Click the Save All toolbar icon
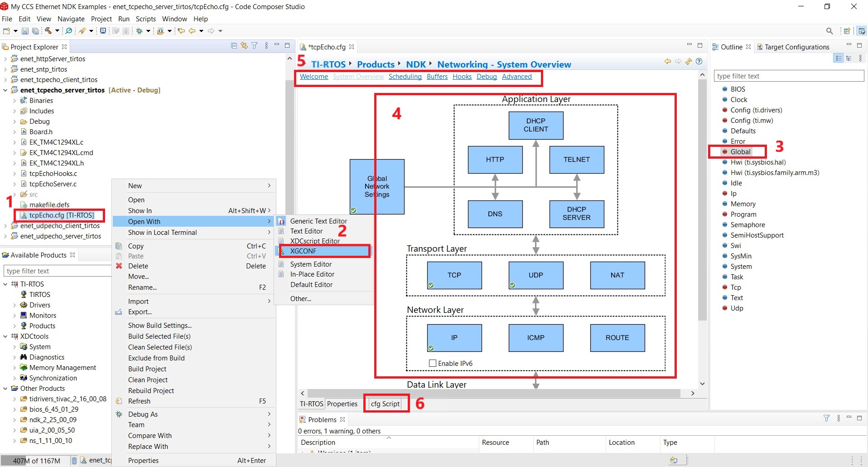This screenshot has height=467, width=868. pyautogui.click(x=35, y=31)
